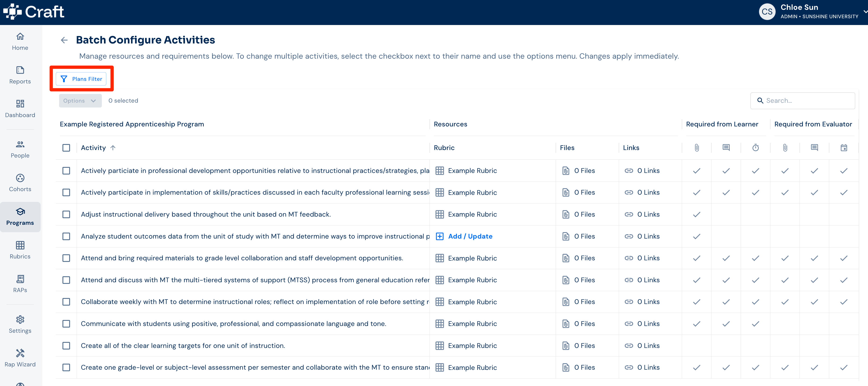Click 0 Links in 'Attend and bring required materials' row
This screenshot has width=868, height=386.
pos(648,258)
